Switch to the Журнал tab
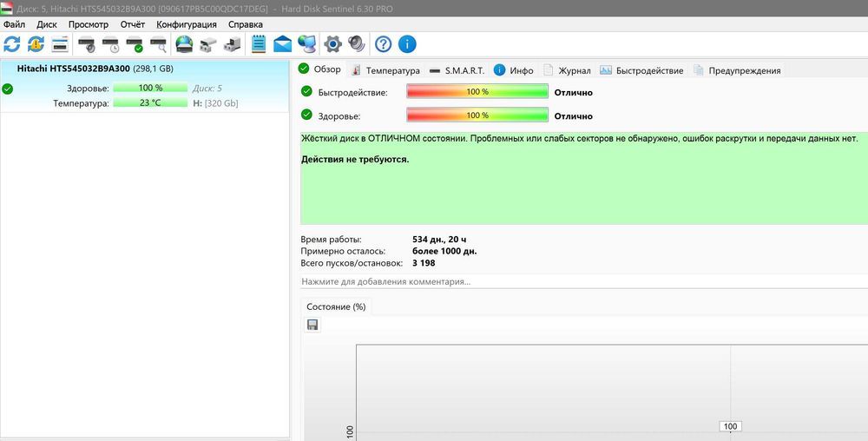Viewport: 868px width, 441px height. (x=567, y=70)
